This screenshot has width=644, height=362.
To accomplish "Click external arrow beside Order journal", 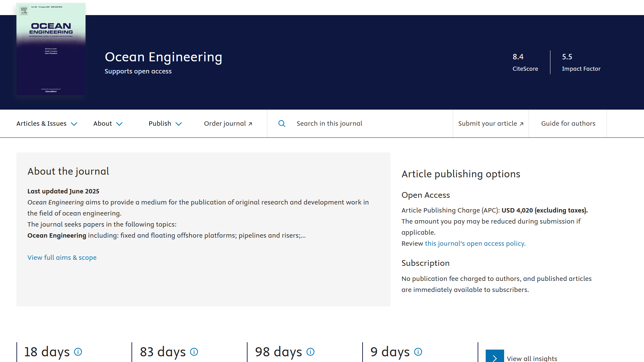I will (250, 124).
